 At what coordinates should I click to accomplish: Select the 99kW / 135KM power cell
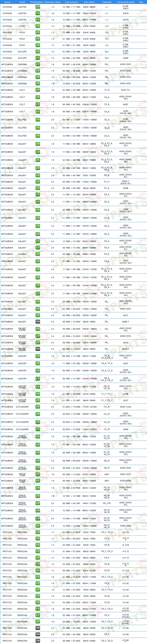(x=89, y=622)
